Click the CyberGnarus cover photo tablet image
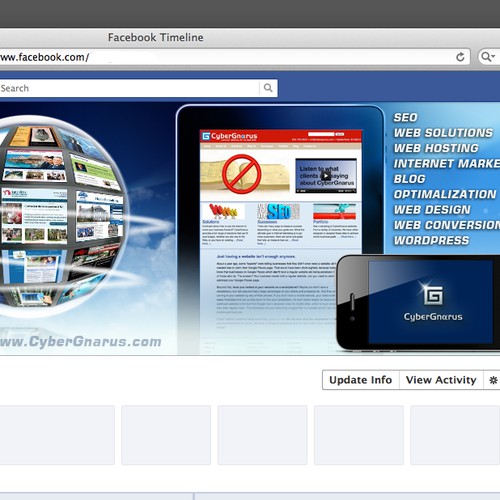This screenshot has width=500, height=500. click(280, 230)
